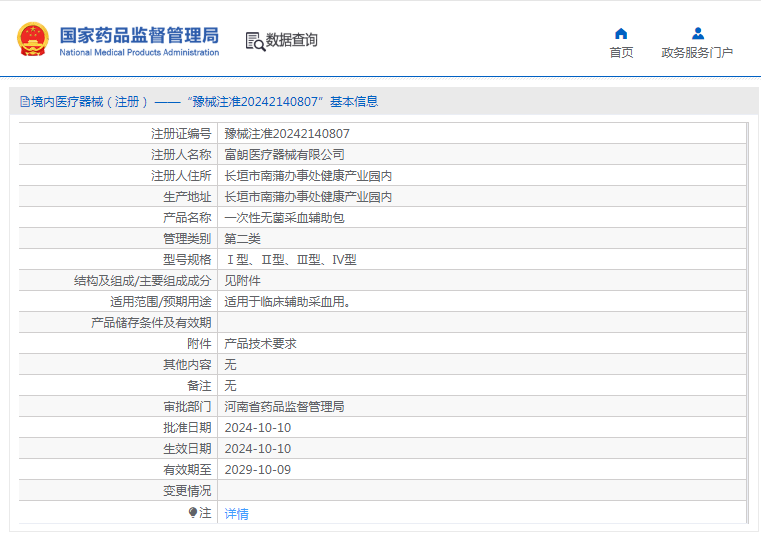Click the 产品名称 label
Viewport: 761px width, 541px height.
pos(187,217)
